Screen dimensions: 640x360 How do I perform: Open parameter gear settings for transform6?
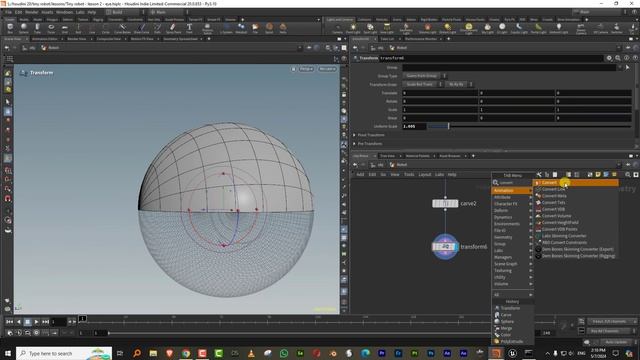[x=609, y=58]
